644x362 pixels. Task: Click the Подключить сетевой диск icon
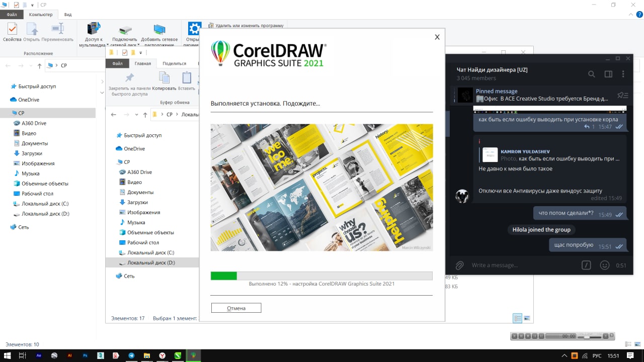click(x=125, y=35)
